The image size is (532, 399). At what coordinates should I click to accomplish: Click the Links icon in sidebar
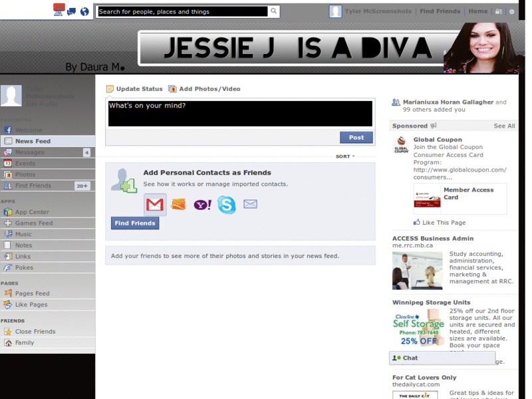click(x=8, y=257)
